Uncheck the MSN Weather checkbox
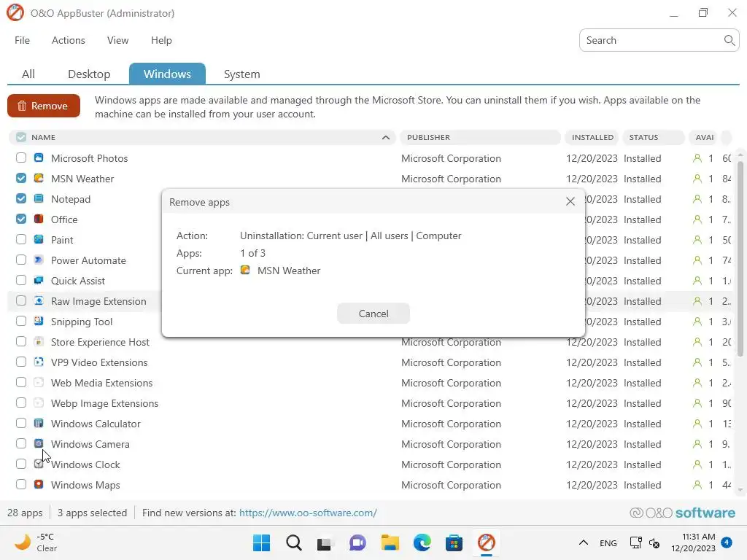This screenshot has height=560, width=747. point(21,178)
